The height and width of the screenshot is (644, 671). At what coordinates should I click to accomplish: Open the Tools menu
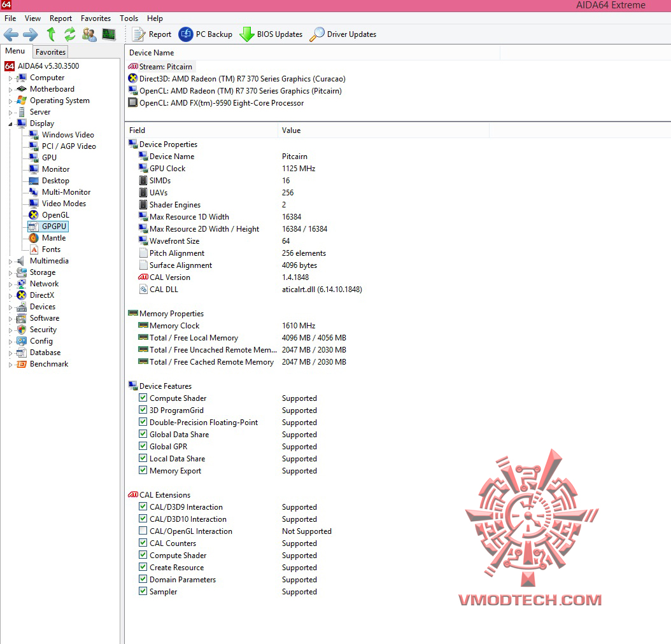(x=129, y=18)
